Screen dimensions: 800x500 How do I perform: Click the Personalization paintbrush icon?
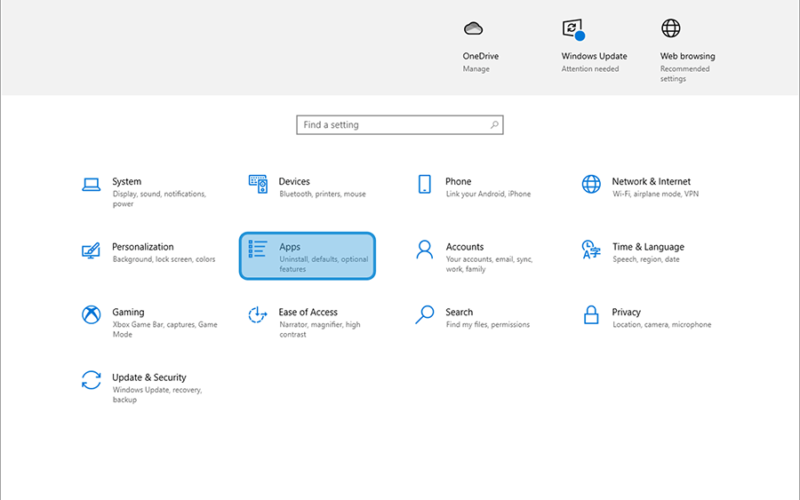click(x=91, y=250)
